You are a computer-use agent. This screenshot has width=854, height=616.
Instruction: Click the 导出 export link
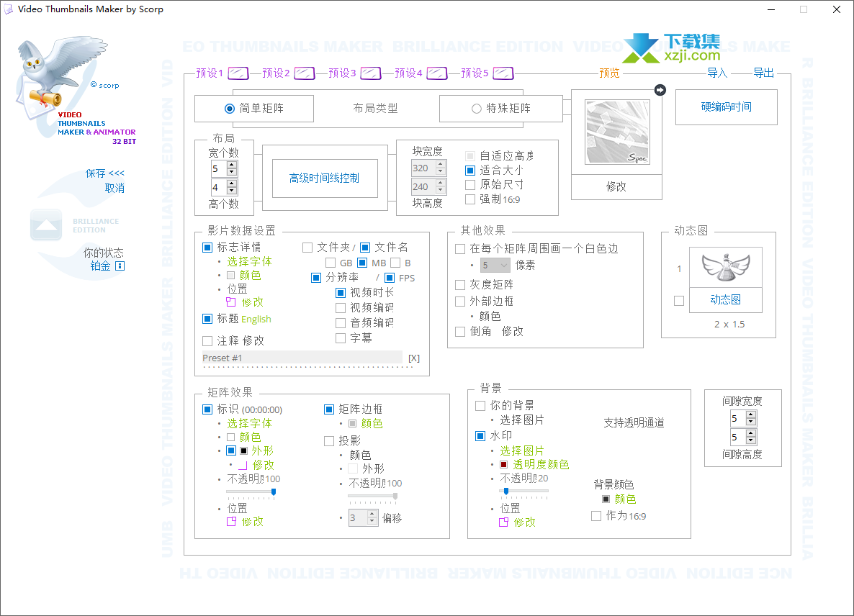coord(763,73)
